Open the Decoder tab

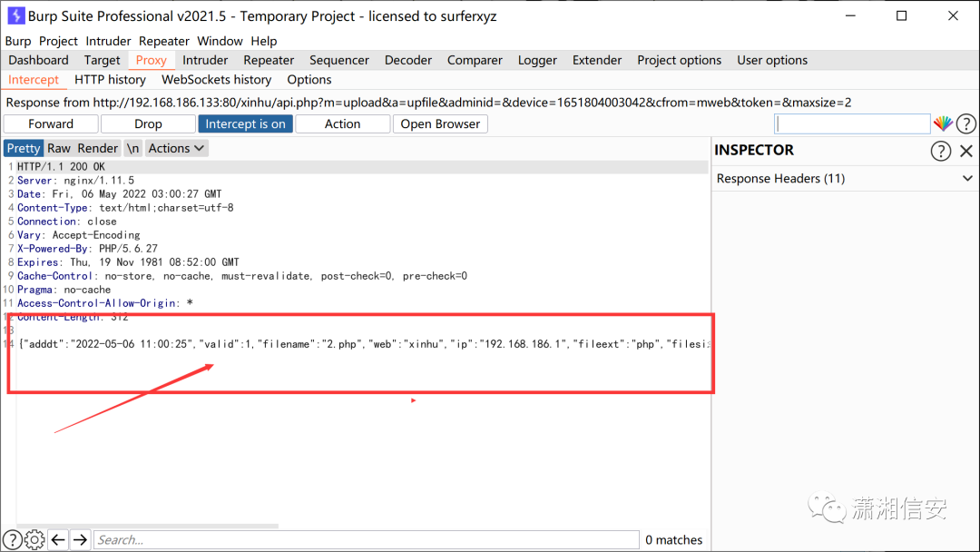[408, 60]
